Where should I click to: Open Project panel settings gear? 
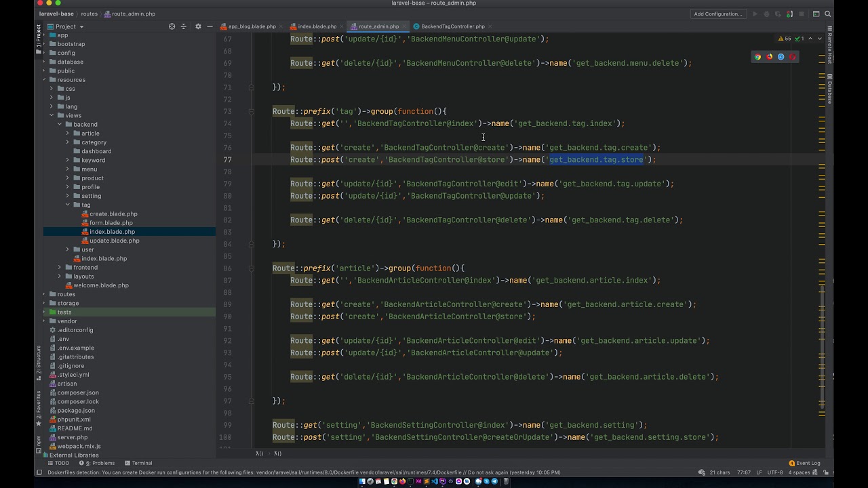[198, 26]
